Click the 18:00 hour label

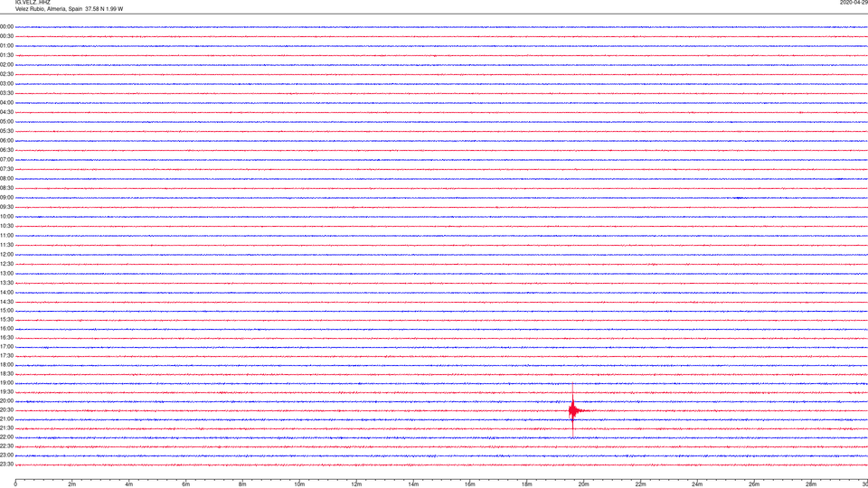[6, 364]
